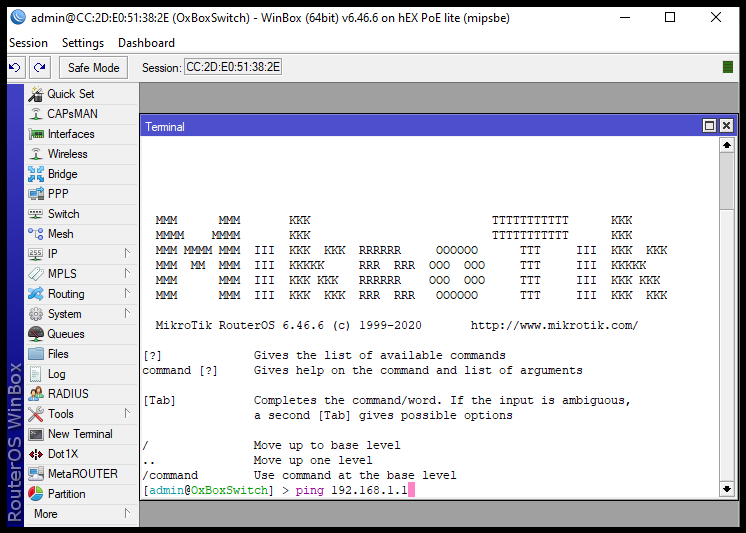
Task: Open the Mesh menu icon
Action: [36, 234]
